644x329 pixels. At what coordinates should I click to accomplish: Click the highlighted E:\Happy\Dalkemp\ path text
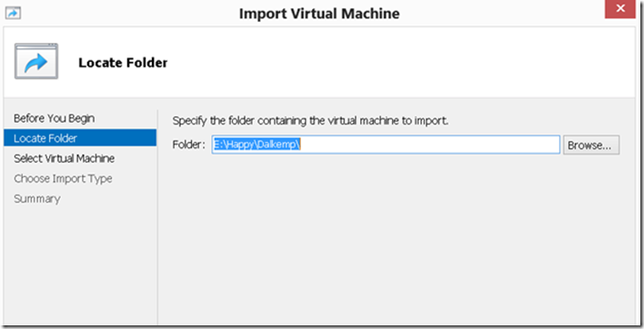(x=257, y=145)
